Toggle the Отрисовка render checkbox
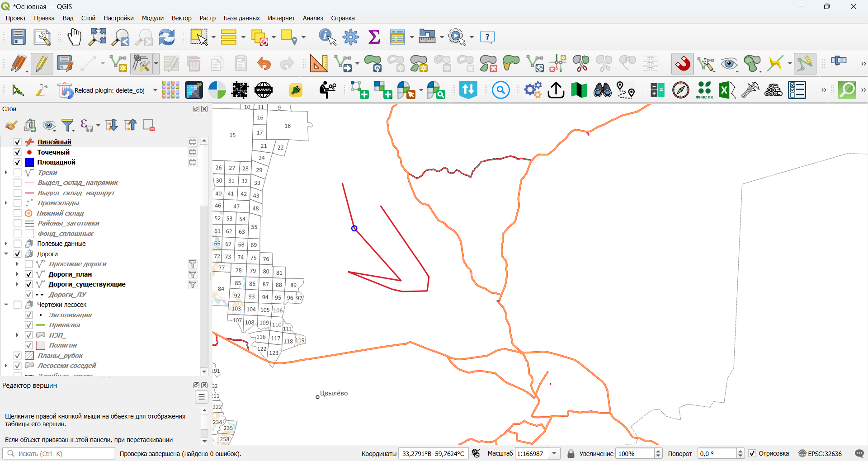Image resolution: width=868 pixels, height=461 pixels. [x=752, y=453]
